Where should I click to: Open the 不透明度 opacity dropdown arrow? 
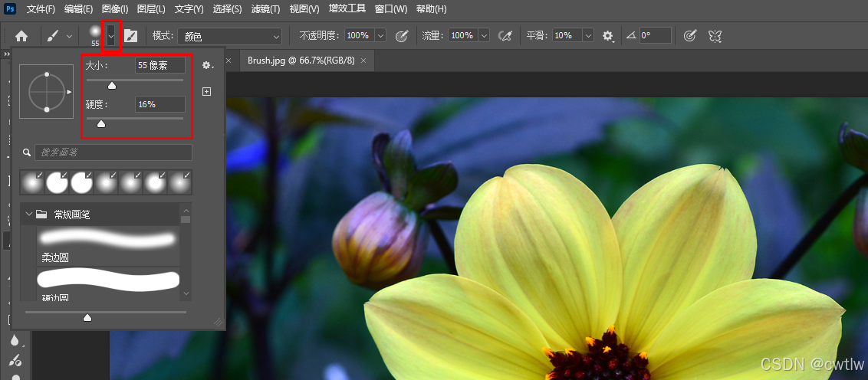[x=380, y=35]
